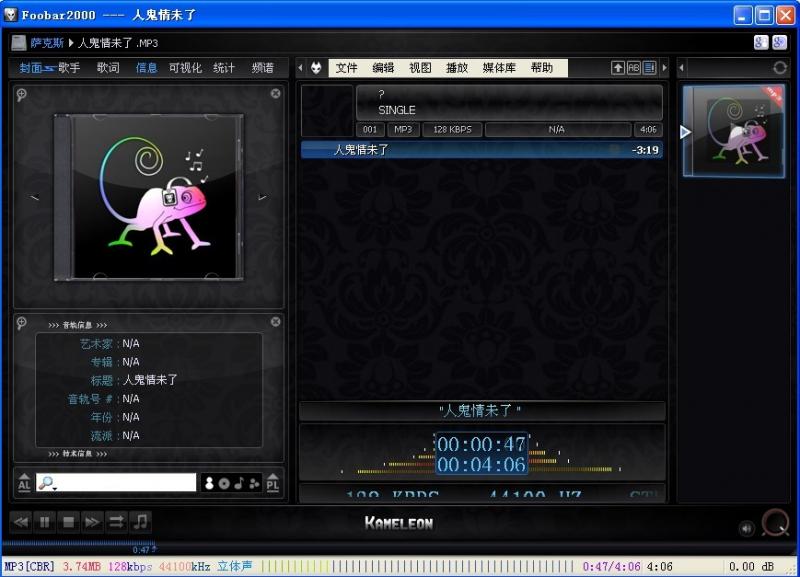
Task: Mute audio with speaker icon
Action: click(746, 529)
